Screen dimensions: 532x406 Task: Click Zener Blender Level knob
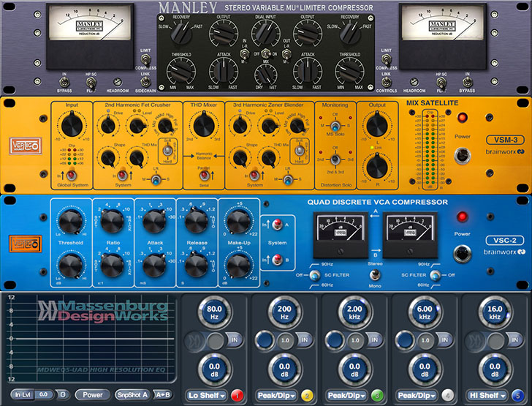(x=269, y=126)
